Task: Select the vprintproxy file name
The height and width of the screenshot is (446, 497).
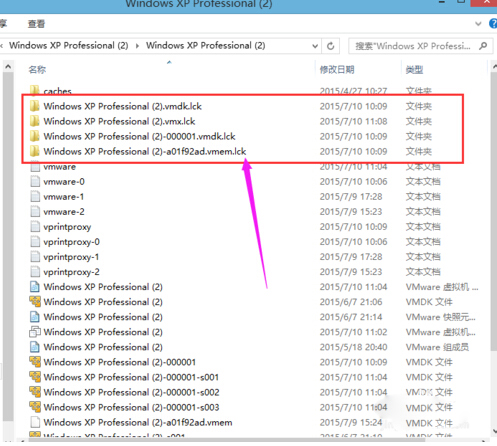Action: click(x=67, y=227)
